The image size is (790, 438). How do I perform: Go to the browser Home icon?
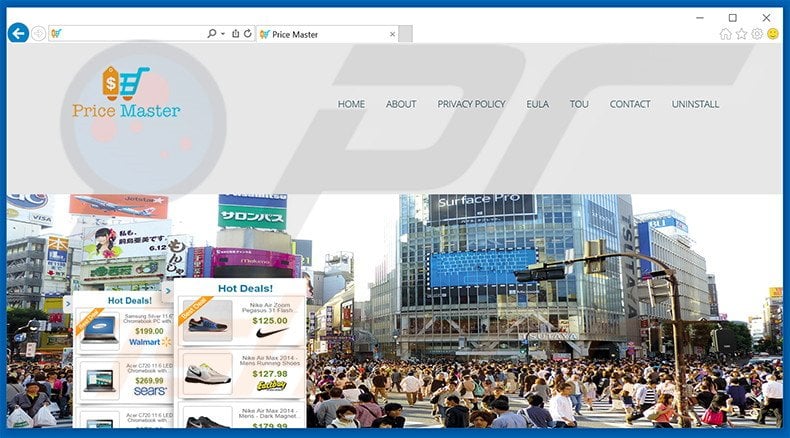tap(726, 34)
